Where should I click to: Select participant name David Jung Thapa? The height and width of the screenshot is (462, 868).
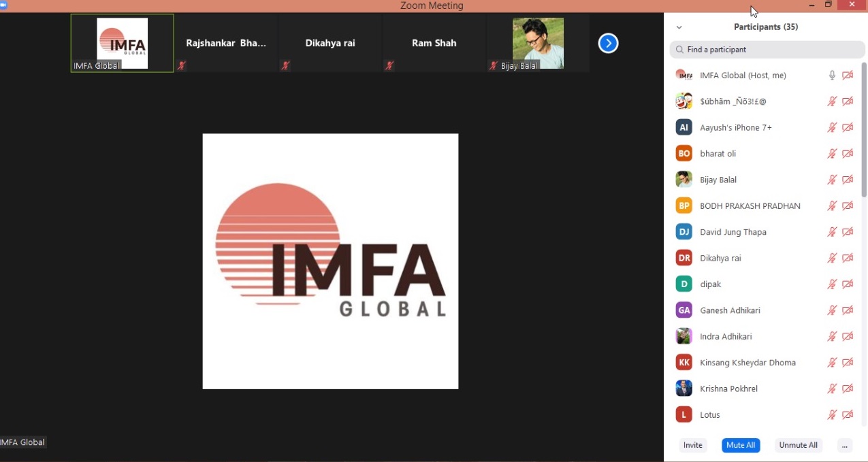733,232
